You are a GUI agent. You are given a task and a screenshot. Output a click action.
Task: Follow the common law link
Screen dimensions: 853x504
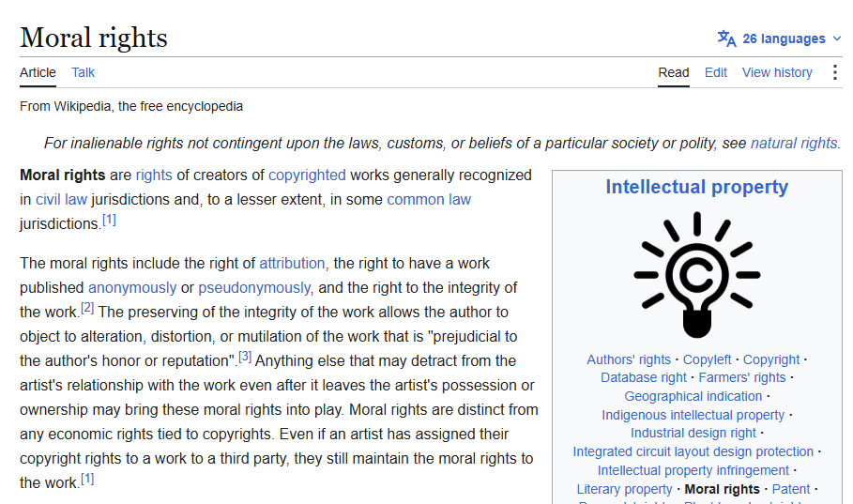click(429, 200)
